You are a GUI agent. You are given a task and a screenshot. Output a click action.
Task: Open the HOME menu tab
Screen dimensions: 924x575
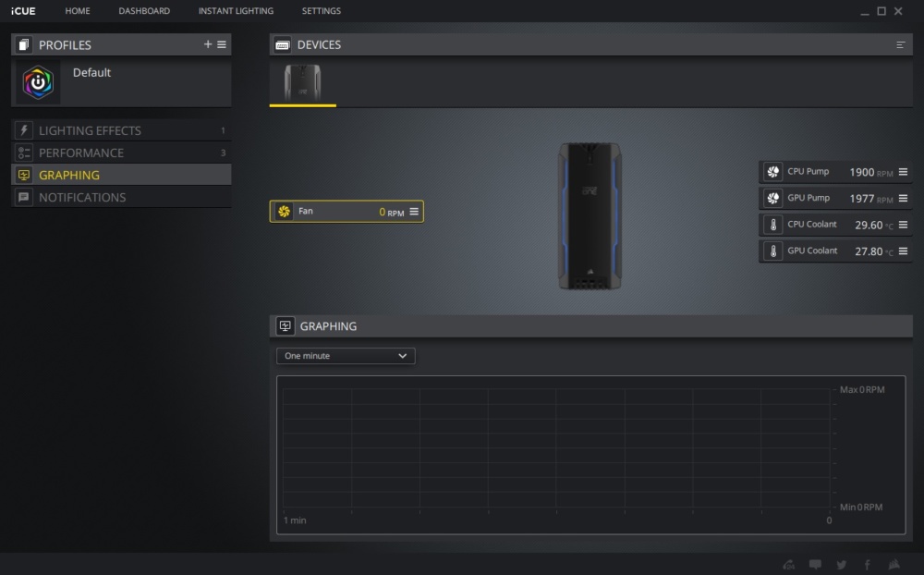[x=78, y=10]
